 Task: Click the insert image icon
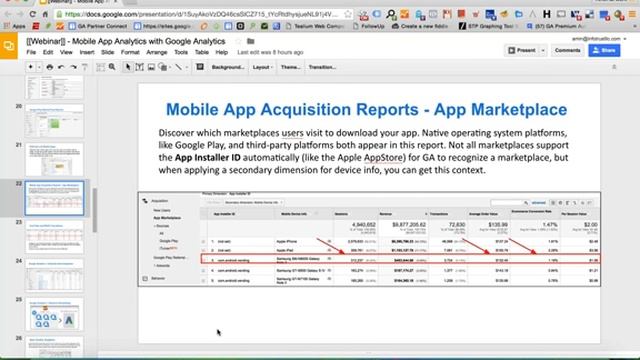coord(151,67)
